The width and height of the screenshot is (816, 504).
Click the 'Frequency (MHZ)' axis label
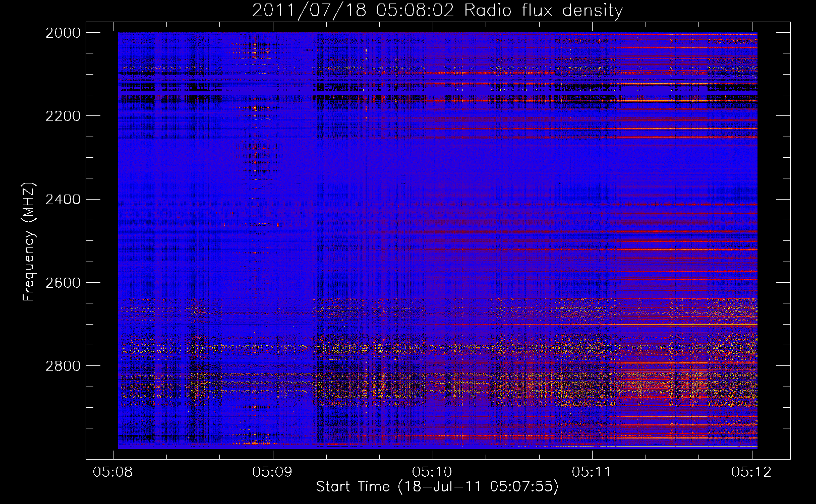[x=29, y=242]
